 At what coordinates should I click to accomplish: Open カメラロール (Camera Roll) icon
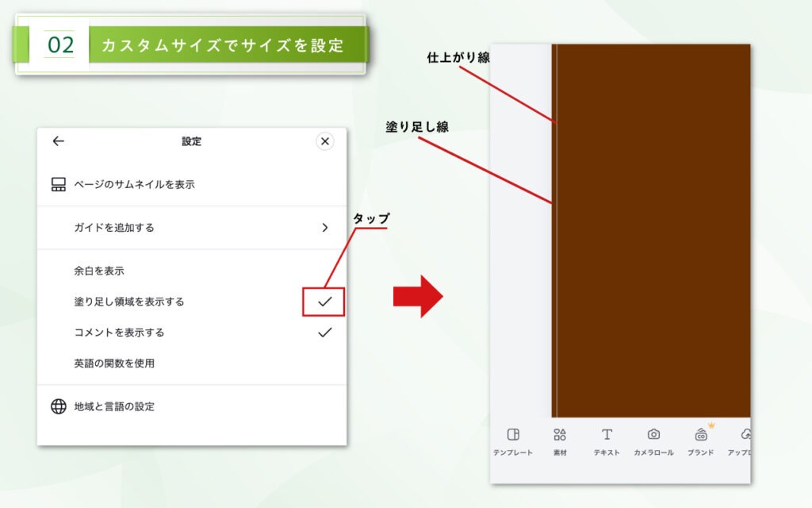pyautogui.click(x=655, y=435)
